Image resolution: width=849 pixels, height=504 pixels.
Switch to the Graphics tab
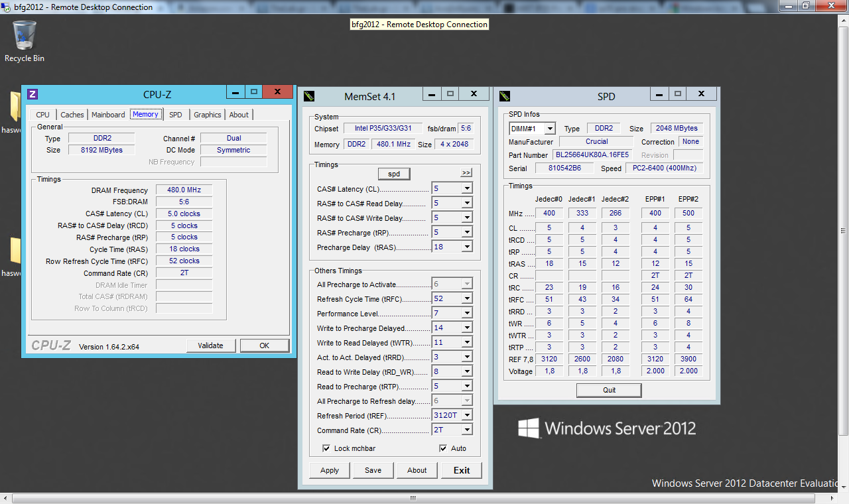pyautogui.click(x=208, y=115)
